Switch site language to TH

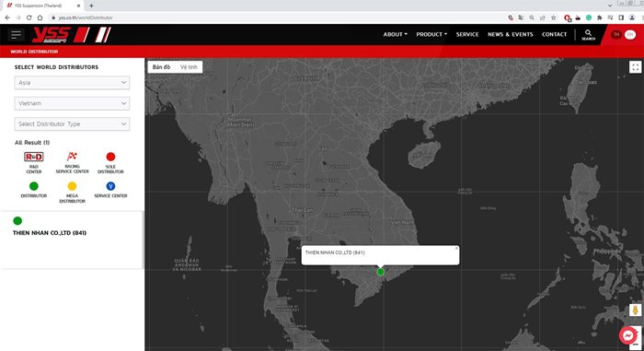pyautogui.click(x=616, y=35)
